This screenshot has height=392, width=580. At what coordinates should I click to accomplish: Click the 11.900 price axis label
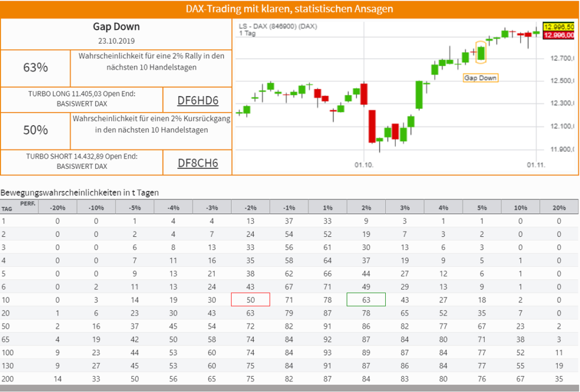[x=562, y=150]
